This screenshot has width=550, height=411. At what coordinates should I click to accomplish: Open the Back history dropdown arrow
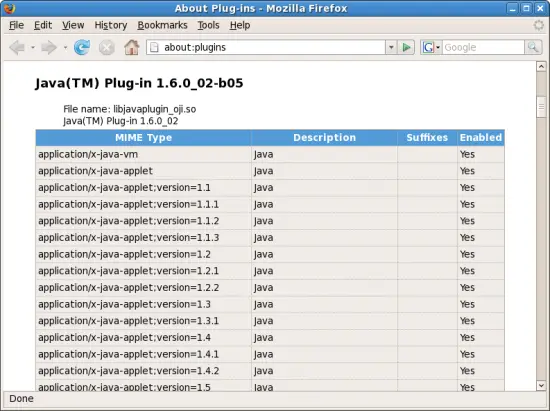click(x=33, y=47)
